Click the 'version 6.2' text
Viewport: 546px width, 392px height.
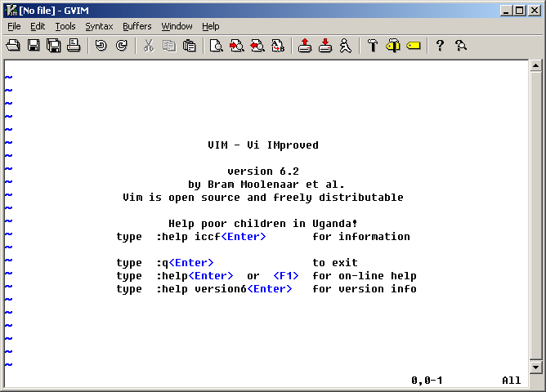263,171
